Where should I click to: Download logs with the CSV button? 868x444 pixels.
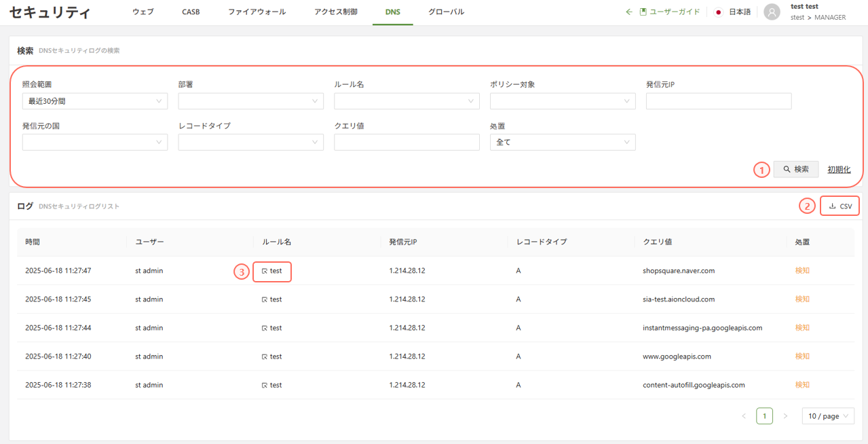click(839, 206)
